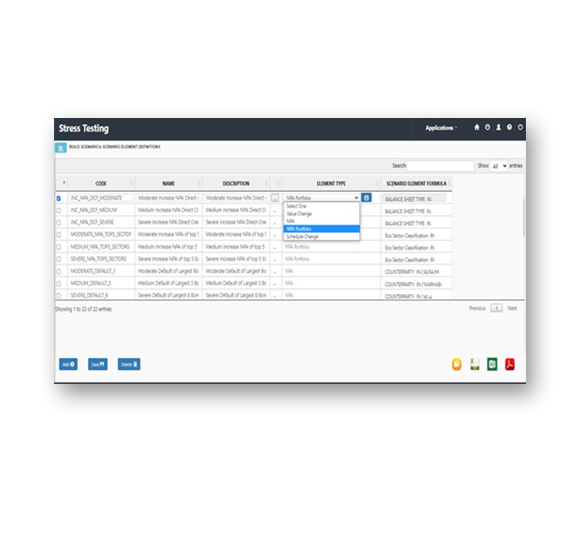579x535 pixels.
Task: Click the blue Build Scenario page icon
Action: 61,147
